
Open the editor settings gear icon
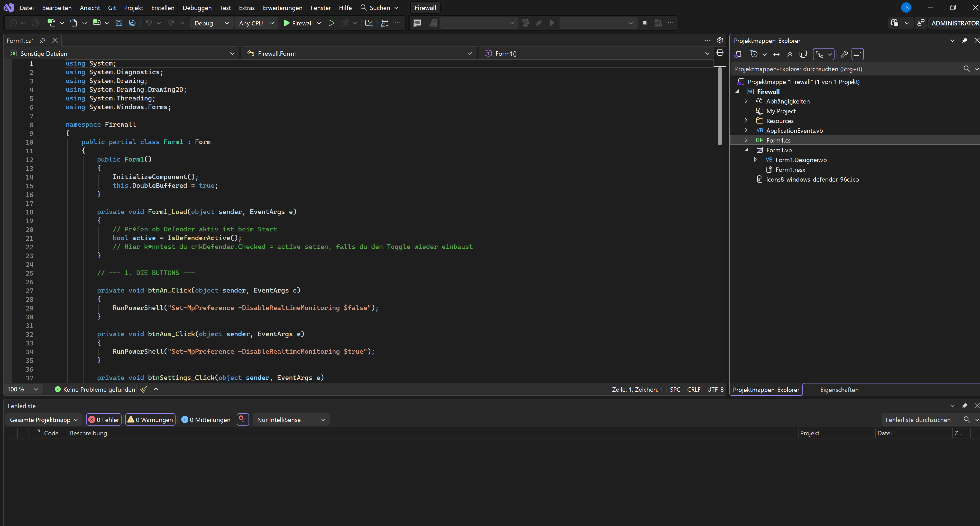click(720, 40)
